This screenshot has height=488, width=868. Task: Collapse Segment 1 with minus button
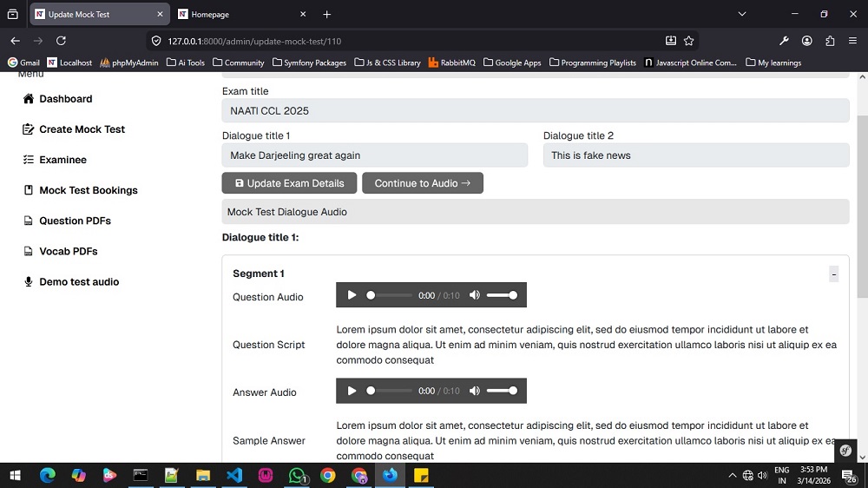[x=833, y=274]
